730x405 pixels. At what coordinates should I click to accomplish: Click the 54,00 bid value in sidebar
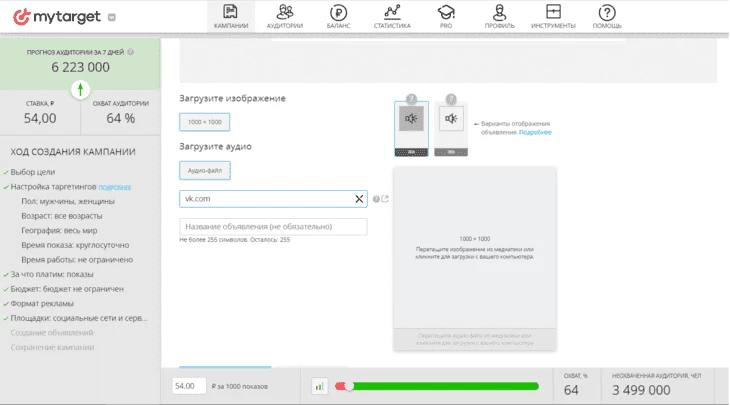(40, 118)
